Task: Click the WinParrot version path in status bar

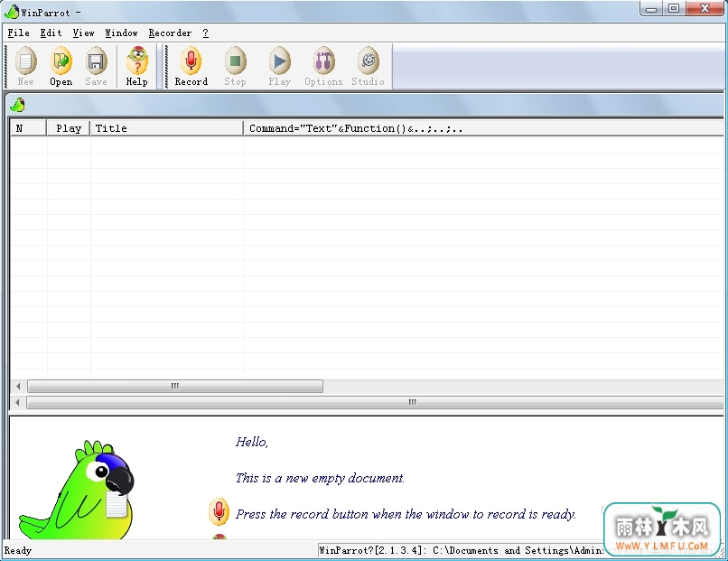Action: [x=461, y=551]
